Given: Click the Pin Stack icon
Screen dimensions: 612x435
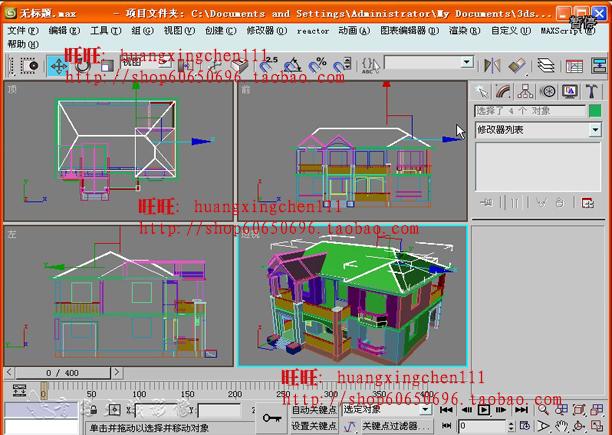Looking at the screenshot, I should point(486,203).
